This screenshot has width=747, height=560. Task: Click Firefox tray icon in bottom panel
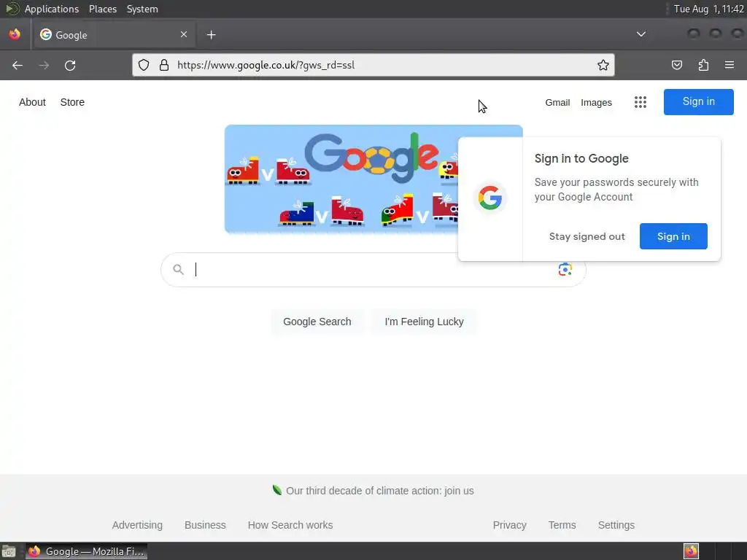[x=691, y=551]
